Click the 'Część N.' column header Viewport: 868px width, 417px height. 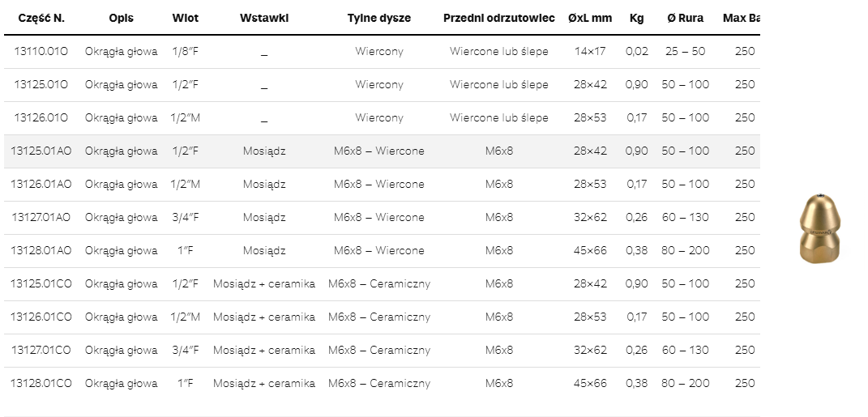tap(41, 19)
